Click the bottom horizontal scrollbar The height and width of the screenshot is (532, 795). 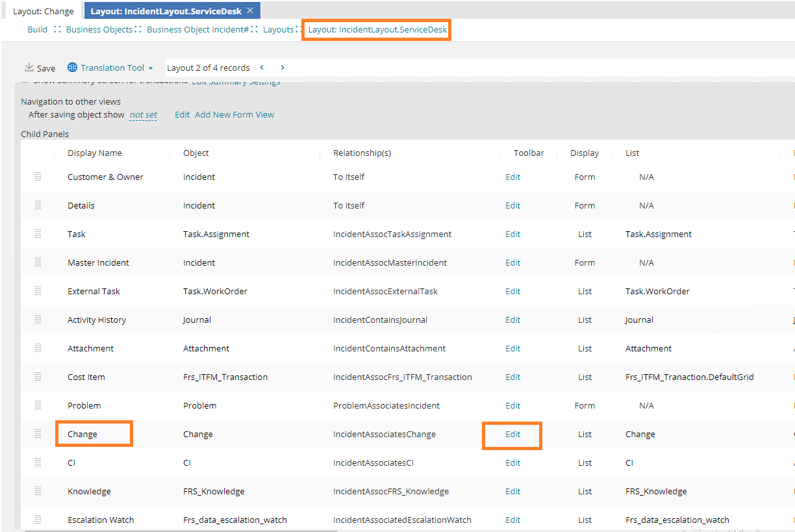pyautogui.click(x=182, y=529)
